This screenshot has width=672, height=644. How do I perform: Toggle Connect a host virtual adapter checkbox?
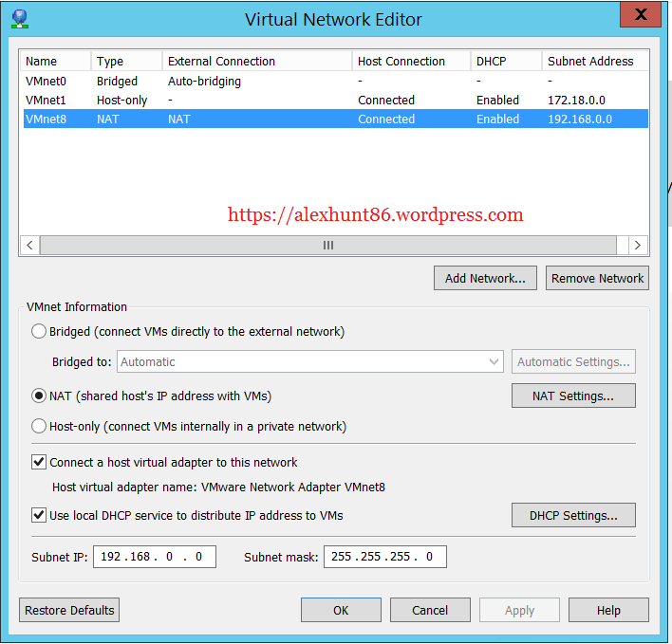pos(39,463)
